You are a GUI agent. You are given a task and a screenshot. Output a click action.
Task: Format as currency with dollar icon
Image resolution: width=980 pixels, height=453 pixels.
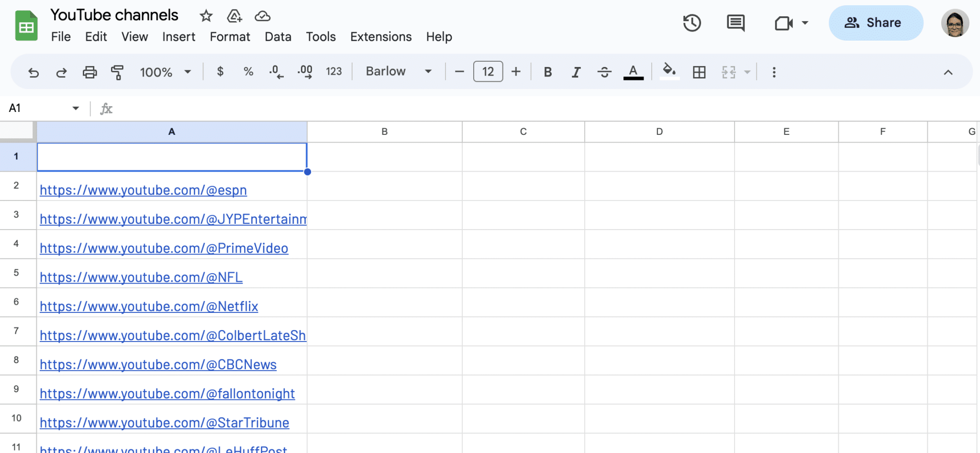220,72
